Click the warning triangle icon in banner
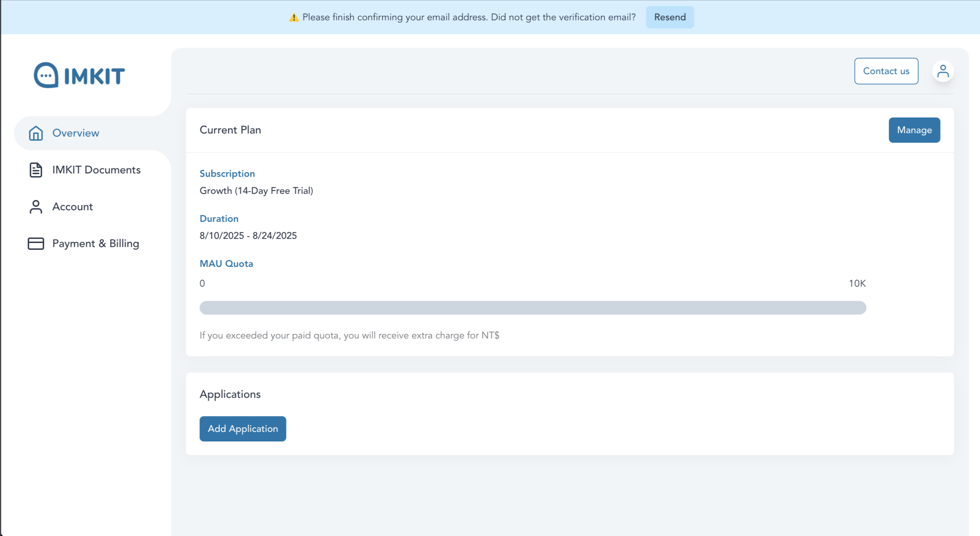This screenshot has height=536, width=980. coord(294,17)
